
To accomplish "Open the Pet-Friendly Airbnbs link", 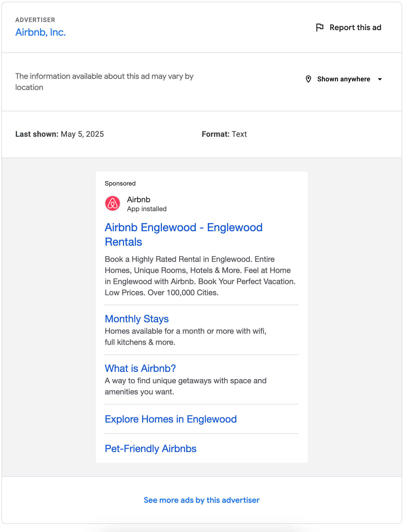I will (150, 449).
